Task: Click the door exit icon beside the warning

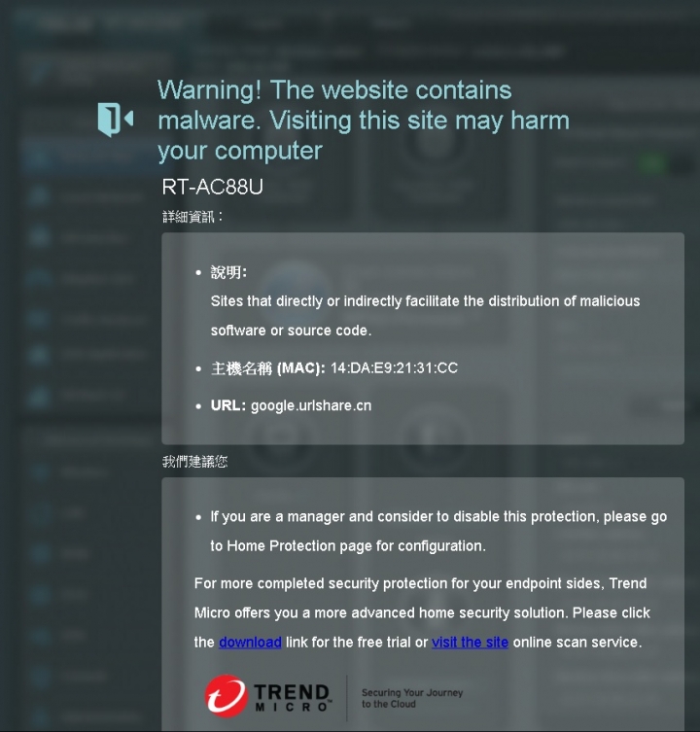Action: 116,120
